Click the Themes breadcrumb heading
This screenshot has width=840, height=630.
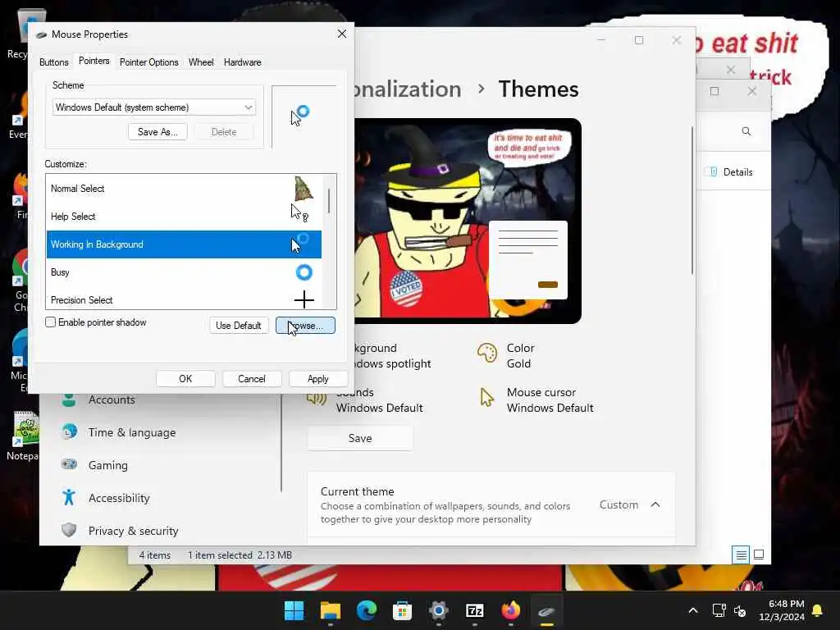538,89
